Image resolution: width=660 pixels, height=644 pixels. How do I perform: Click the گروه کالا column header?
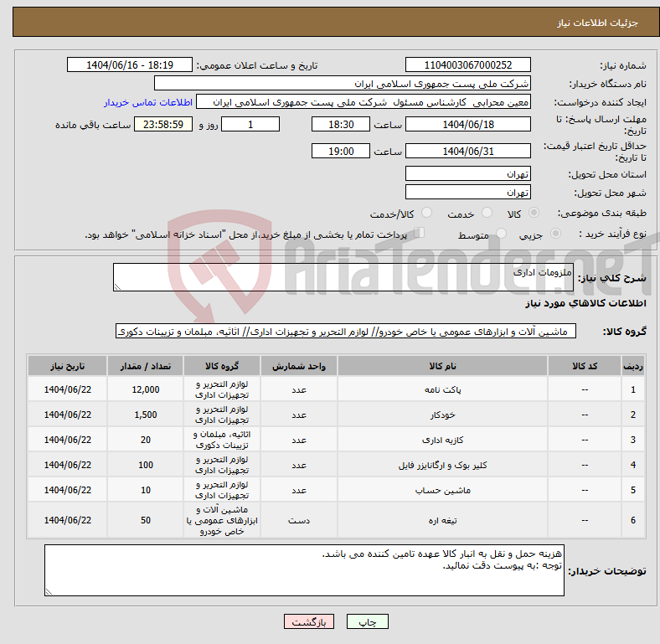point(222,366)
